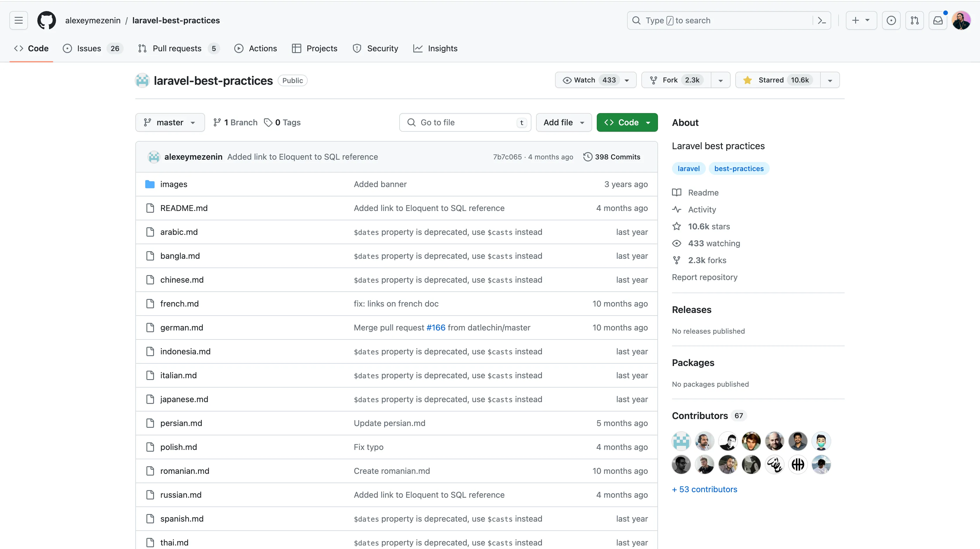Select the laravel topic tag
980x549 pixels.
(x=689, y=168)
